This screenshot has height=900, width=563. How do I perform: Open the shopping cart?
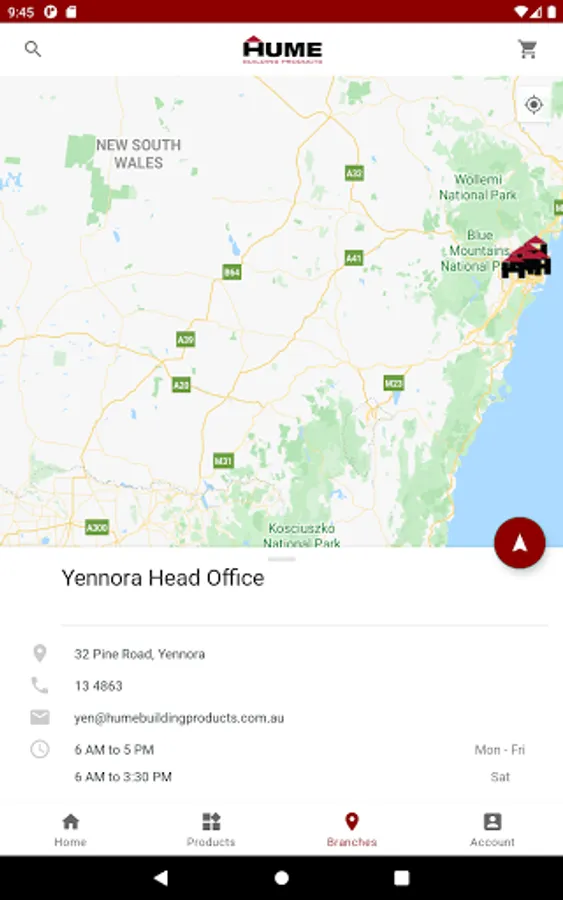coord(528,49)
